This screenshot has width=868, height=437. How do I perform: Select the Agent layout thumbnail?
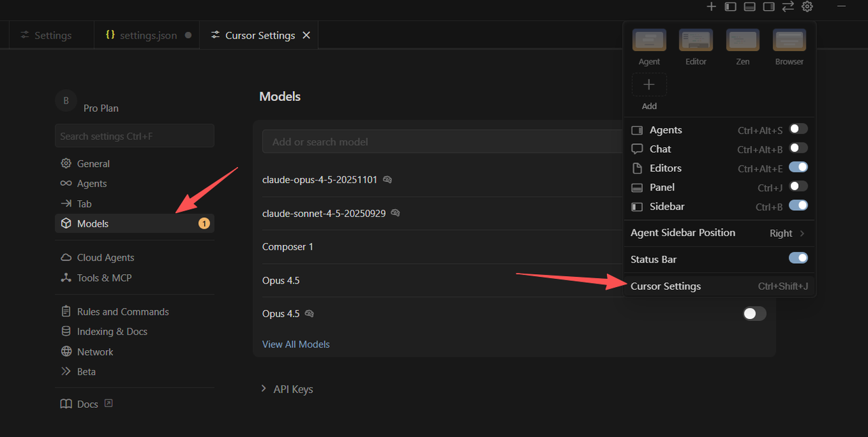(649, 40)
